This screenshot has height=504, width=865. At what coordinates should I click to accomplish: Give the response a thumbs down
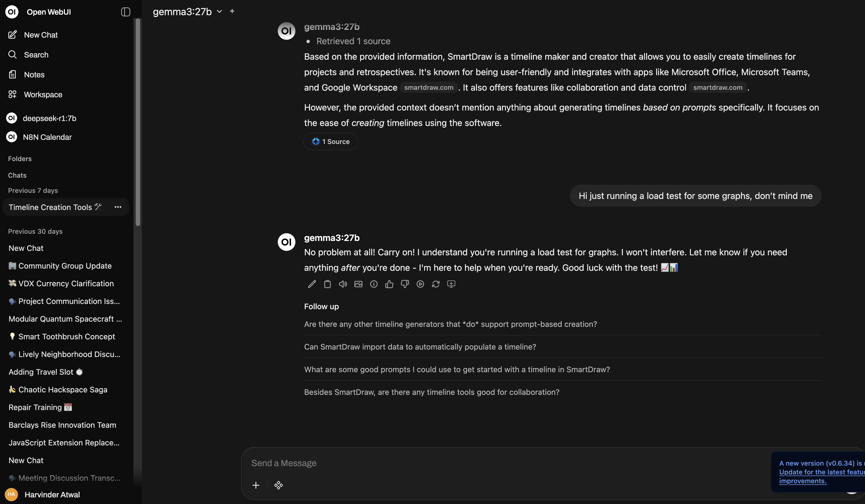pos(405,284)
